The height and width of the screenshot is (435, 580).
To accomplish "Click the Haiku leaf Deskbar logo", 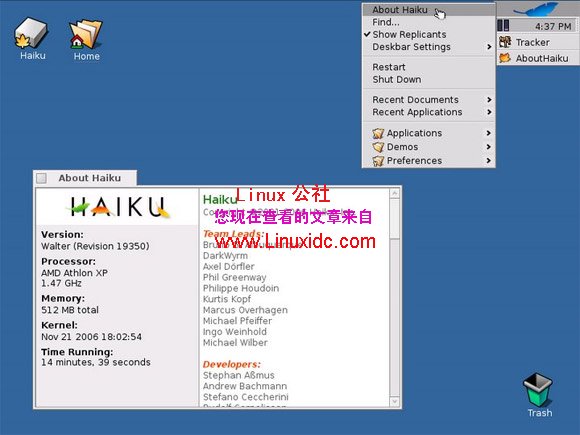I will click(536, 9).
